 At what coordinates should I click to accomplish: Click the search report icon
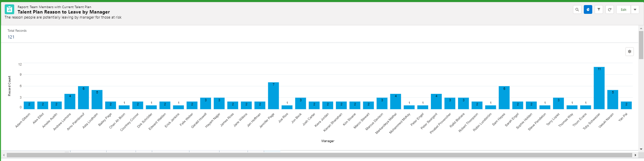click(577, 10)
